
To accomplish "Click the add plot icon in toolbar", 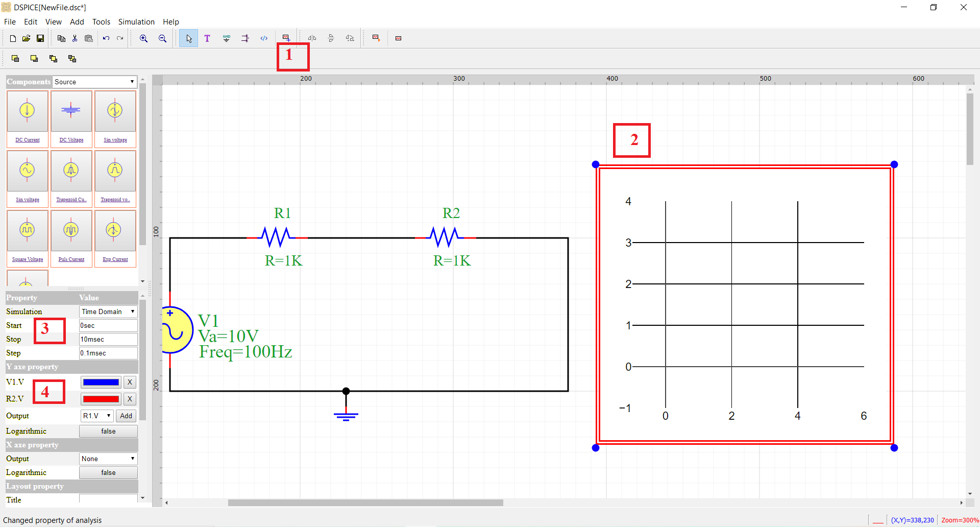I will (x=286, y=38).
